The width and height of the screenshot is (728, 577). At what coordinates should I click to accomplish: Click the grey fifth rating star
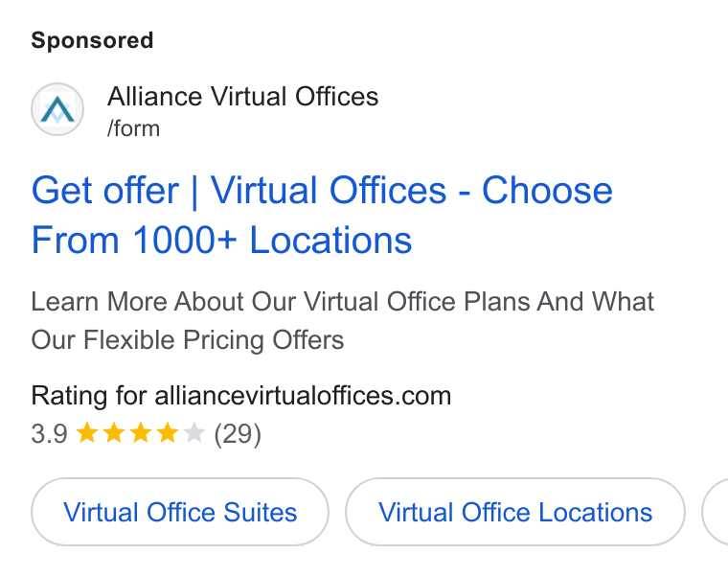click(194, 433)
